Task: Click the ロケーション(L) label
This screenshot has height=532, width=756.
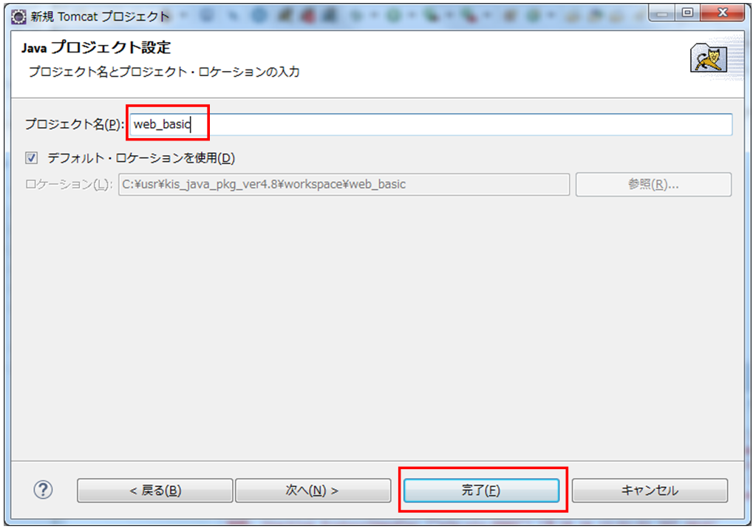Action: tap(69, 184)
